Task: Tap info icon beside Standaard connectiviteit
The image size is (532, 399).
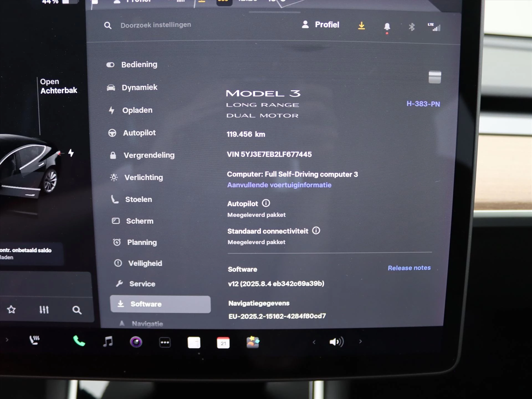Action: click(x=316, y=231)
